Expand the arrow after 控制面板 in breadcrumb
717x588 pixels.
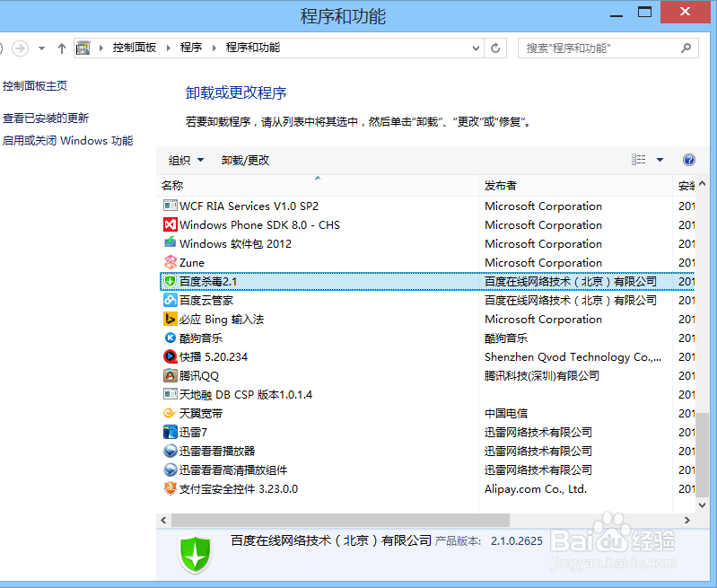(x=169, y=48)
